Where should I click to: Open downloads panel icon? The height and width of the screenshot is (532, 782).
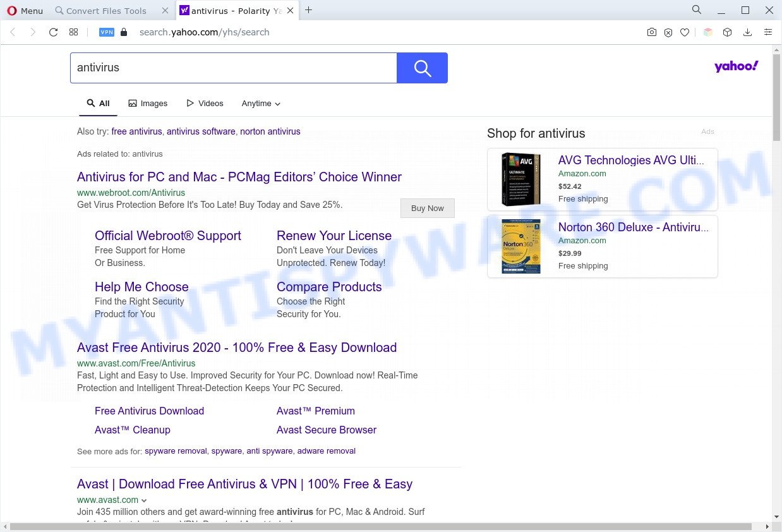tap(747, 32)
